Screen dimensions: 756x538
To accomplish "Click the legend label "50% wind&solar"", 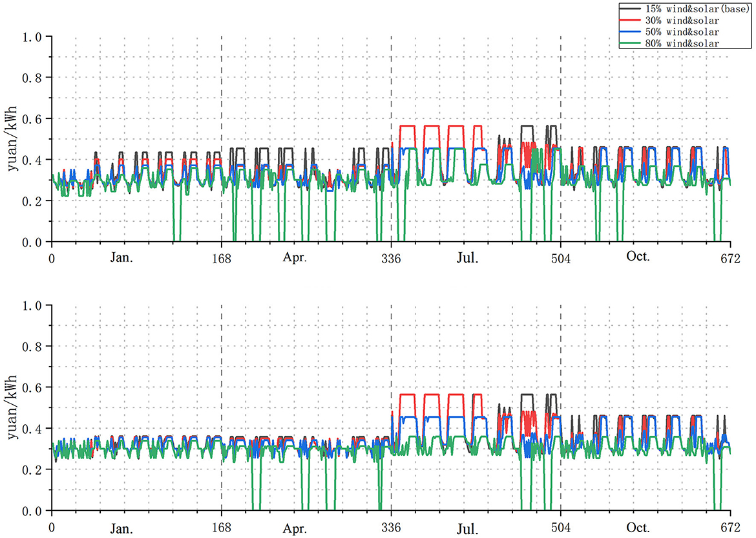I will 682,32.
